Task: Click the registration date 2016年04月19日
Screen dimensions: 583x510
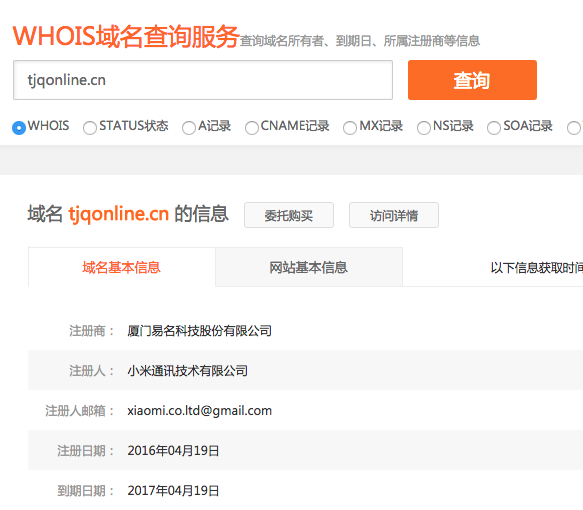Action: (x=173, y=451)
